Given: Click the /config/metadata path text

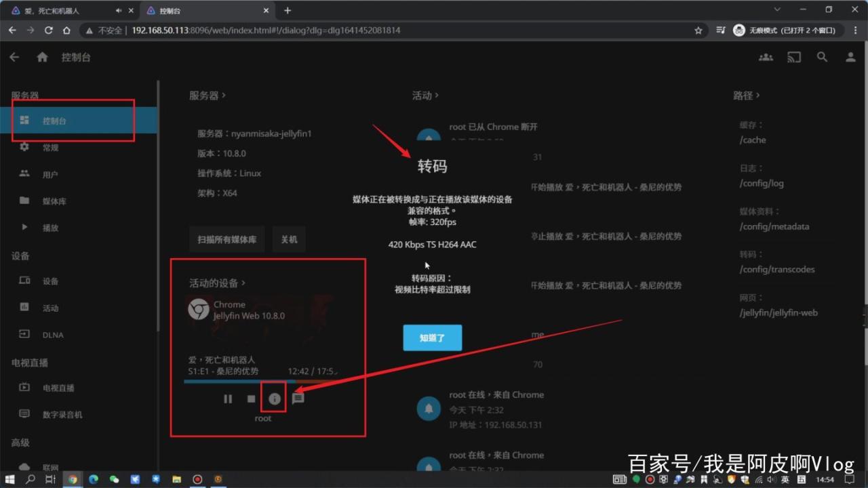Looking at the screenshot, I should [774, 226].
